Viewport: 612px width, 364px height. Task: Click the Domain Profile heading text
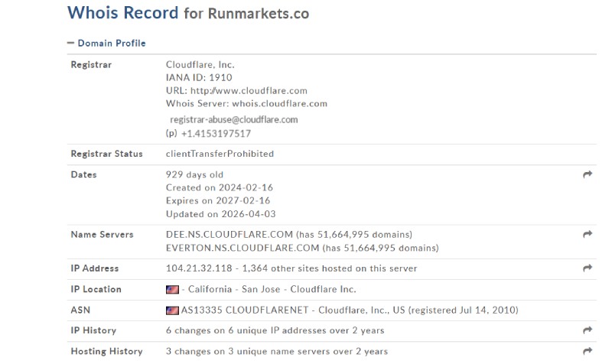pos(112,43)
